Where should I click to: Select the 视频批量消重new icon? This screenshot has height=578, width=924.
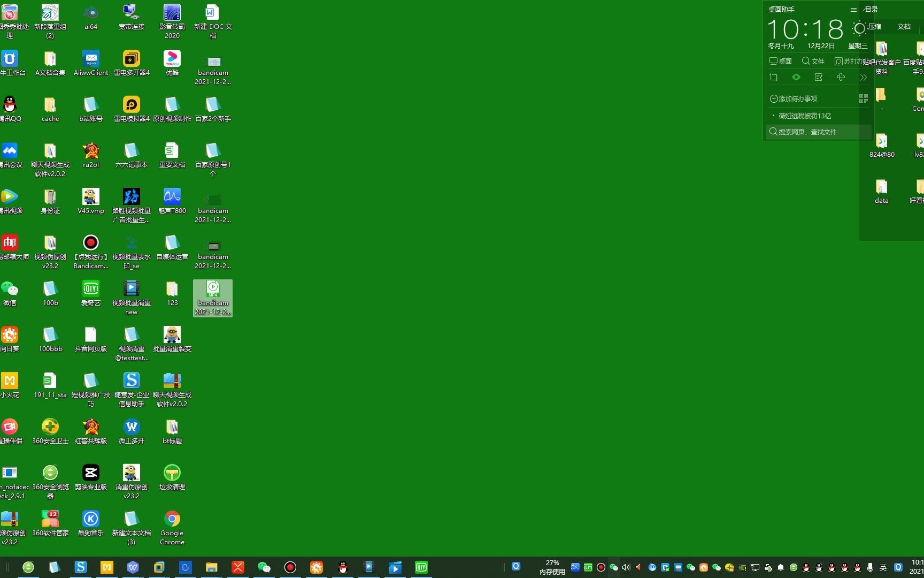pyautogui.click(x=132, y=298)
